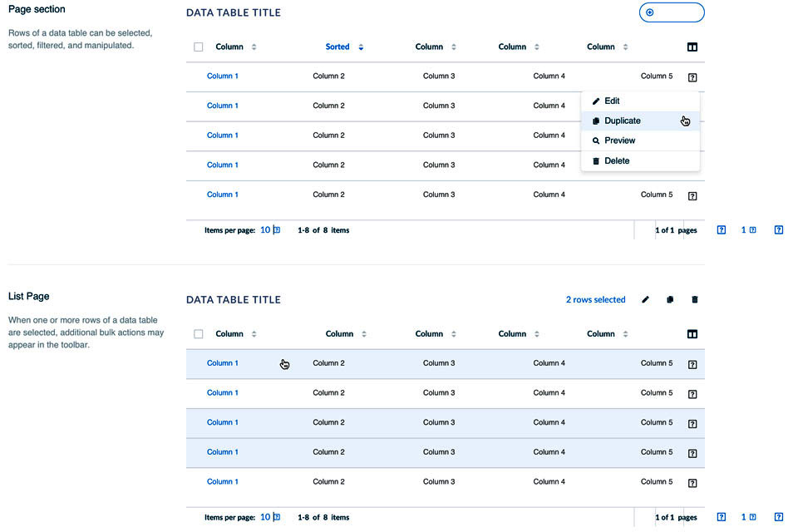The image size is (798, 532).
Task: Tick select-all checkbox in Page section table header
Action: 199,47
